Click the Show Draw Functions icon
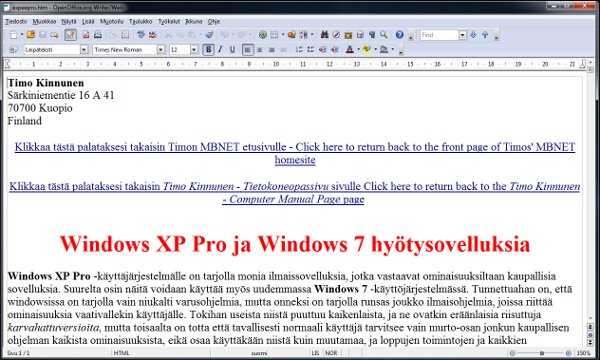Image resolution: width=600 pixels, height=360 pixels. (x=292, y=35)
